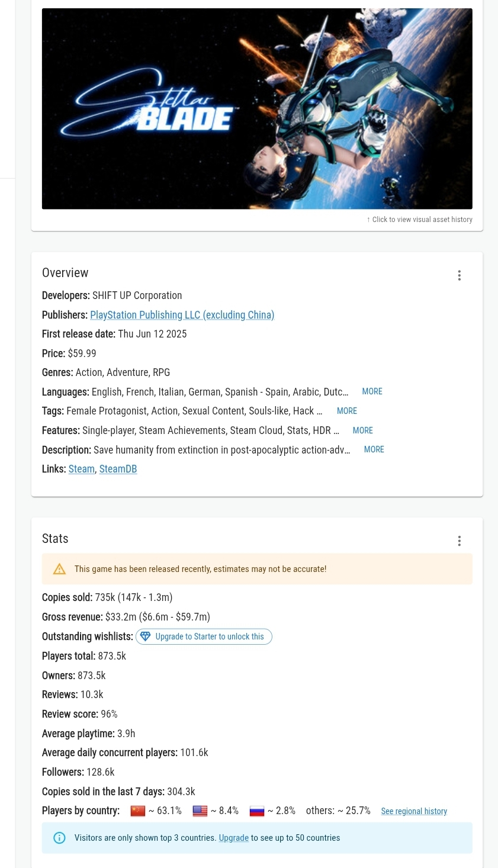Click the Outstanding wishlists label
498x868 pixels.
click(88, 636)
